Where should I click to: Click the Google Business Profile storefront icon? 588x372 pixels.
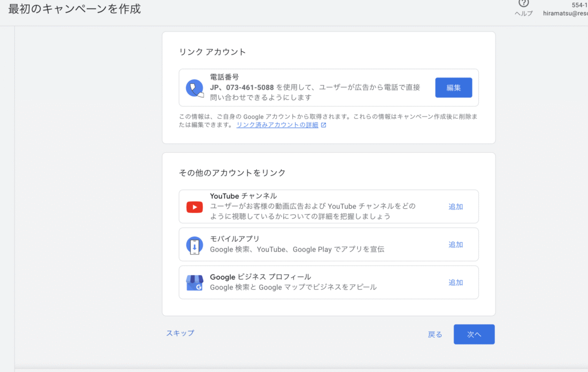(x=195, y=282)
